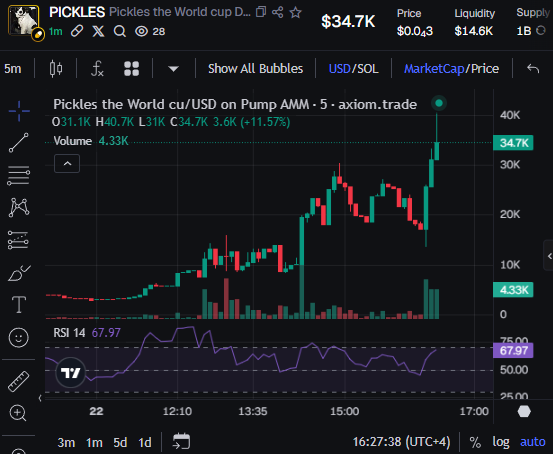Click the 4.33K volume label on axis
This screenshot has height=454, width=553.
click(x=513, y=290)
